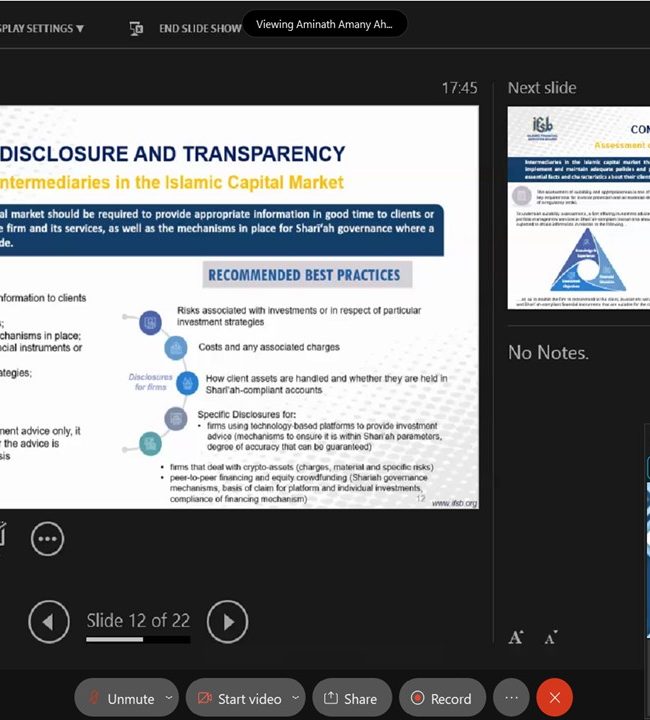Click the IFSB logo in next slide

542,127
